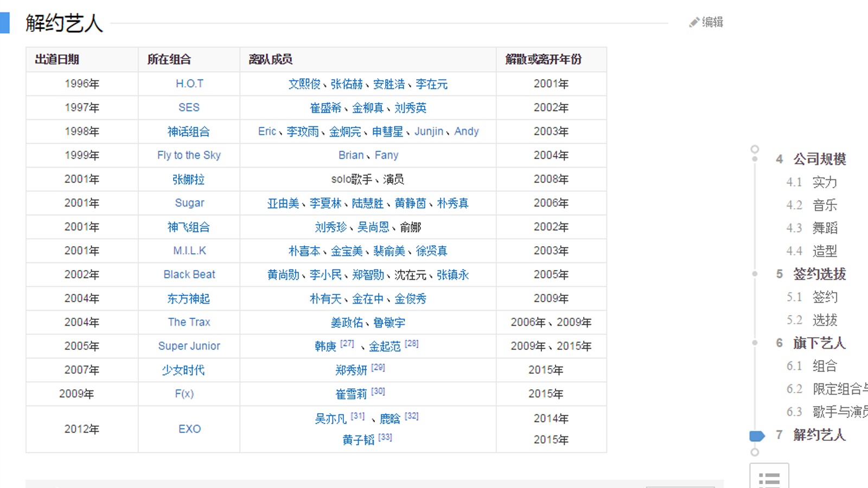This screenshot has width=868, height=488.
Task: Click member link 刘秀英
Action: pyautogui.click(x=411, y=108)
